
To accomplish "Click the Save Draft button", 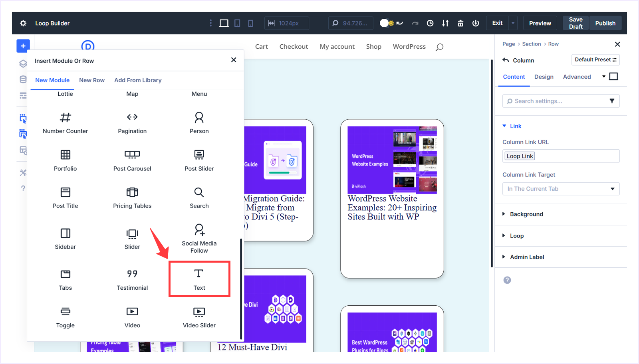I will click(575, 23).
